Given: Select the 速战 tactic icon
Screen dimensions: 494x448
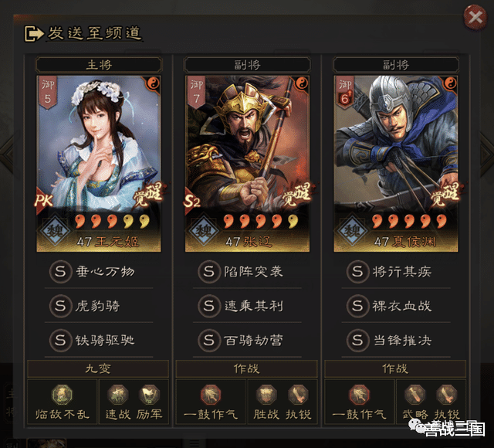Looking at the screenshot, I should pos(118,395).
